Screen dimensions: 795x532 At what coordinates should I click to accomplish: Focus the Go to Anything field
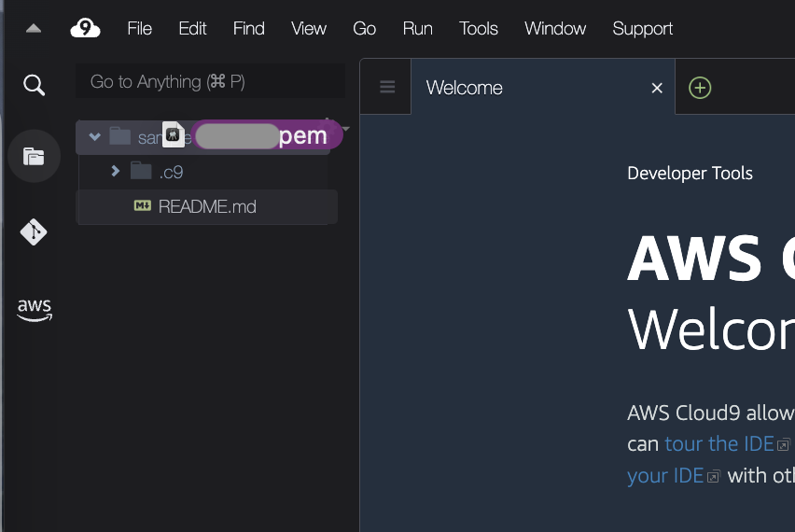[x=210, y=81]
